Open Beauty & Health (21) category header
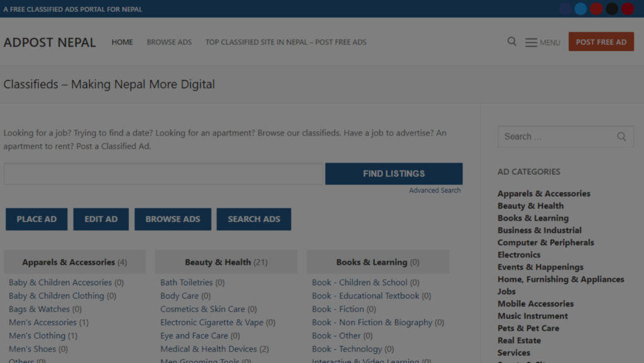This screenshot has height=363, width=644. click(x=226, y=262)
